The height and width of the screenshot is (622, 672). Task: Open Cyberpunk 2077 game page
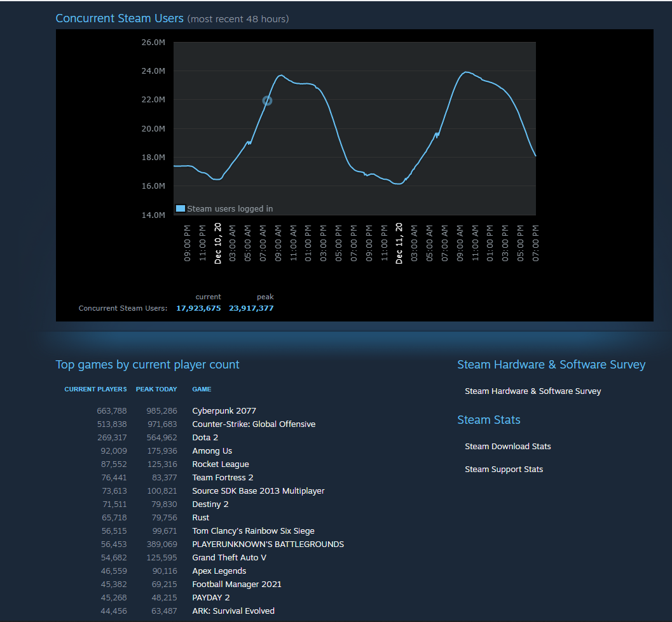point(224,411)
